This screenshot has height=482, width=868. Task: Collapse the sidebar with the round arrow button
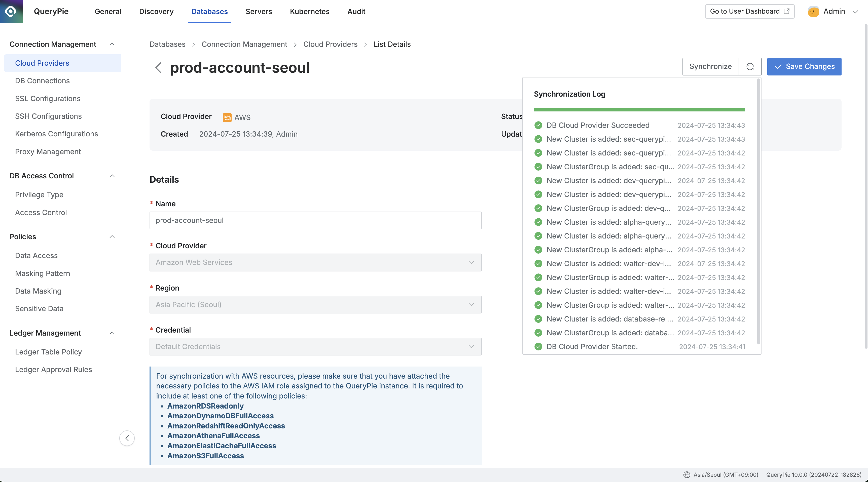coord(127,438)
